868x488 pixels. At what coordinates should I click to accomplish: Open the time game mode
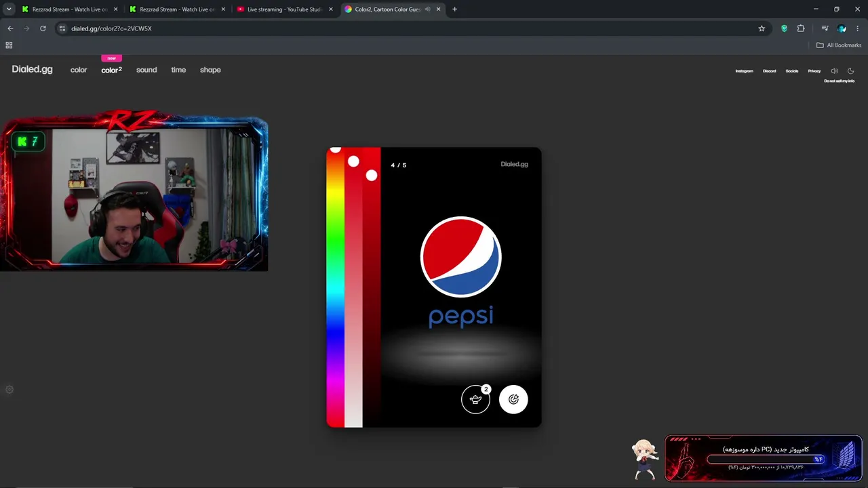coord(178,70)
